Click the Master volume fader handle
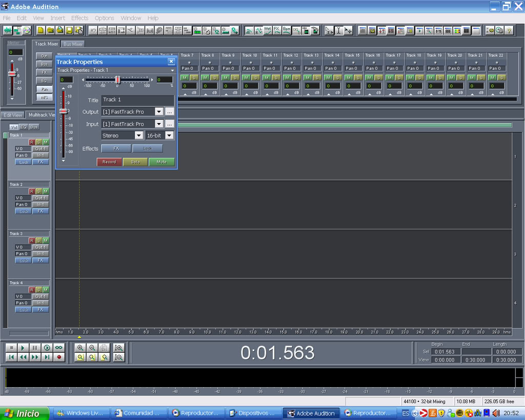525x420 pixels. (12, 73)
